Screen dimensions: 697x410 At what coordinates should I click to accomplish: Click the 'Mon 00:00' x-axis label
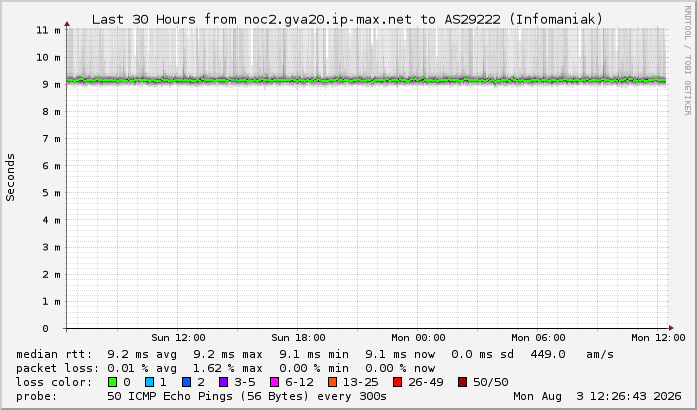418,338
